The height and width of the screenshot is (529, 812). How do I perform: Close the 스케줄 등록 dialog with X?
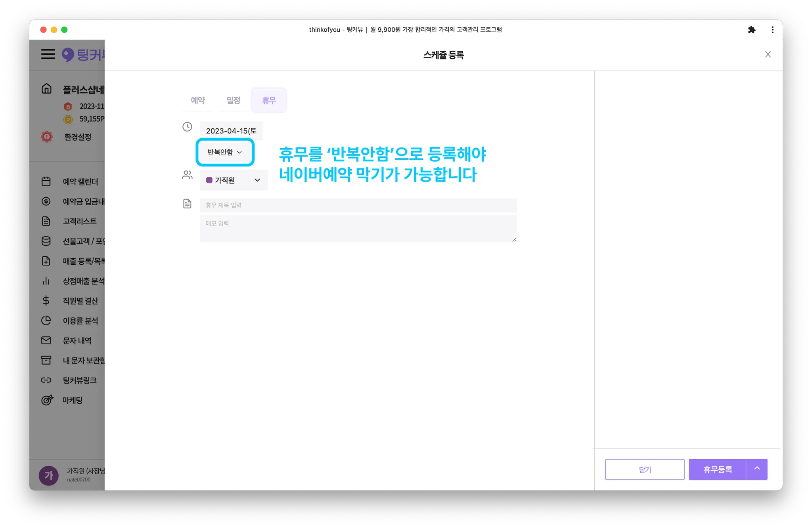tap(768, 55)
